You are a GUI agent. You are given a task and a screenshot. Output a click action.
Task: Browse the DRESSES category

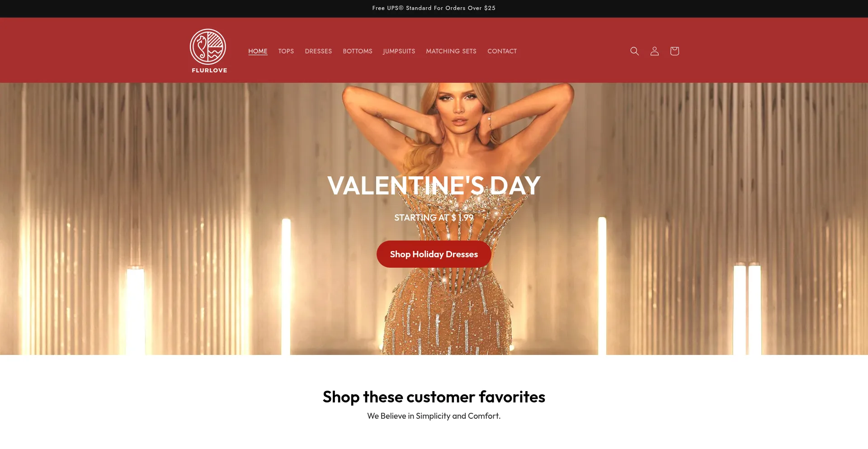318,51
